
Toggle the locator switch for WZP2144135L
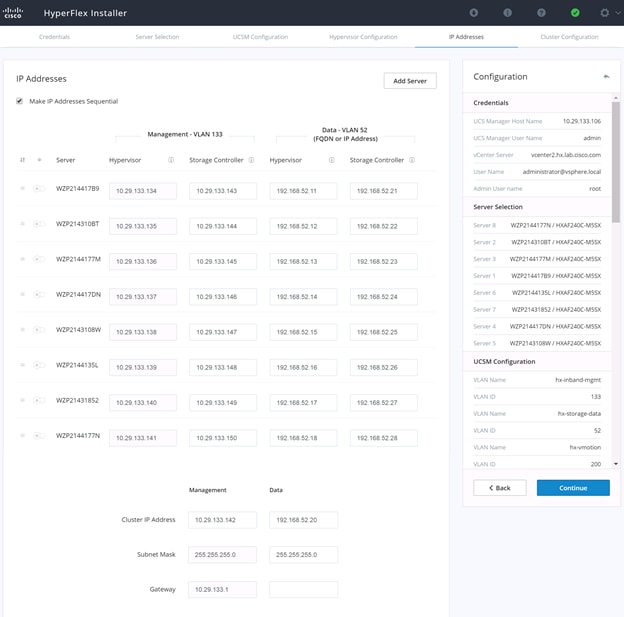click(39, 365)
